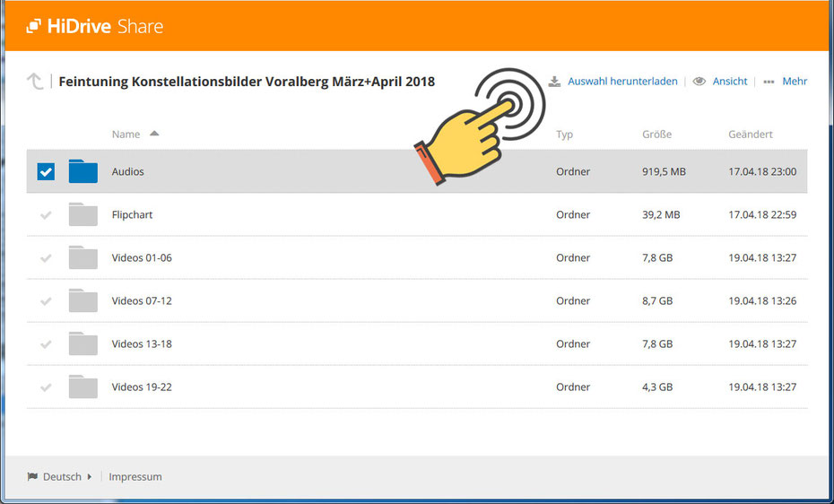834x504 pixels.
Task: Click Ordner type in Videos 19-22 row
Action: tap(573, 387)
